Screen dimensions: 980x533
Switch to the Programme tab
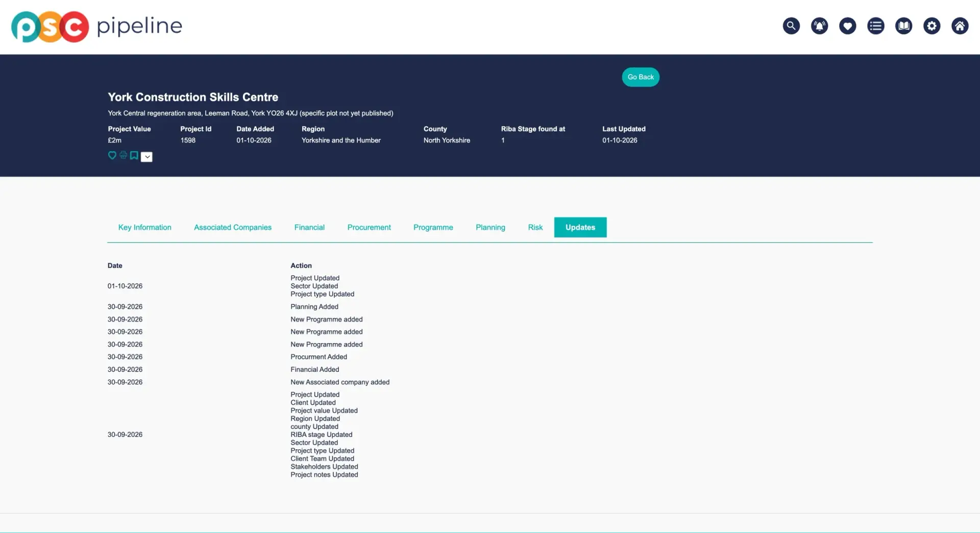[x=433, y=227]
